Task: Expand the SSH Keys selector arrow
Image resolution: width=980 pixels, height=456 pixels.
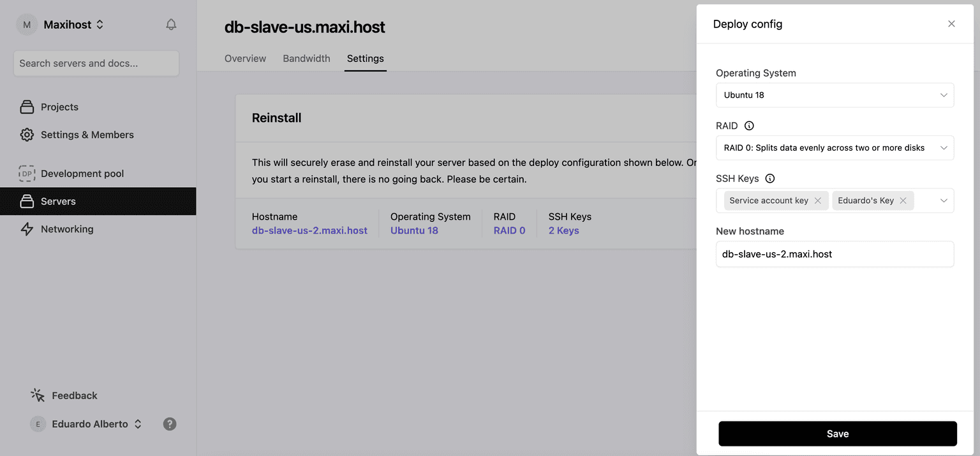Action: pos(943,201)
